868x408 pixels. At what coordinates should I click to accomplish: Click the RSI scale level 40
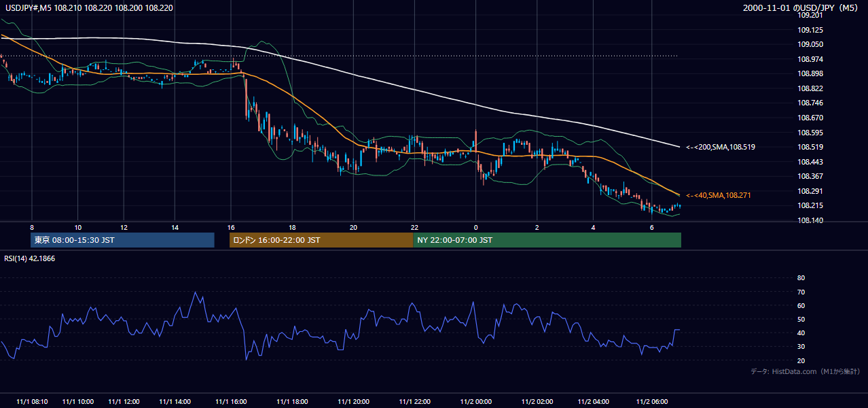(801, 333)
